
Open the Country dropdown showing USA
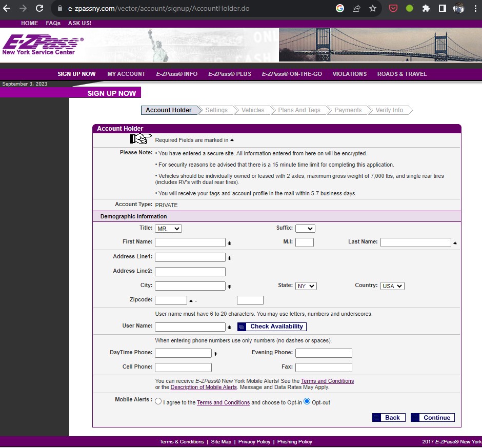pyautogui.click(x=392, y=286)
